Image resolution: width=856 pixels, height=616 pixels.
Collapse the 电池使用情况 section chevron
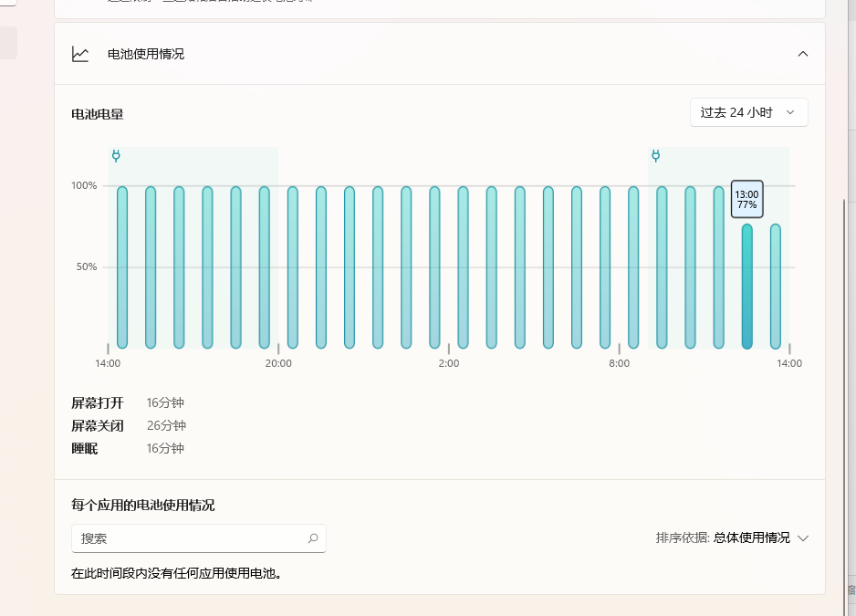tap(802, 54)
